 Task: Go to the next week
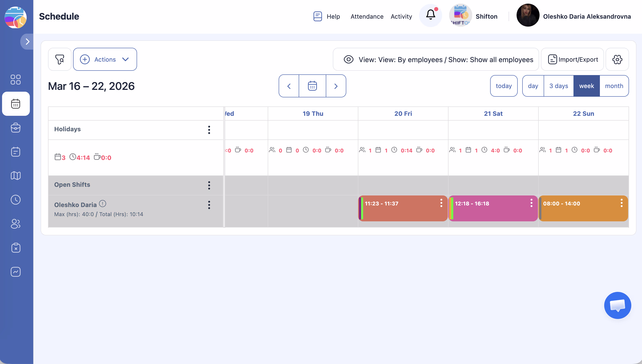click(336, 86)
